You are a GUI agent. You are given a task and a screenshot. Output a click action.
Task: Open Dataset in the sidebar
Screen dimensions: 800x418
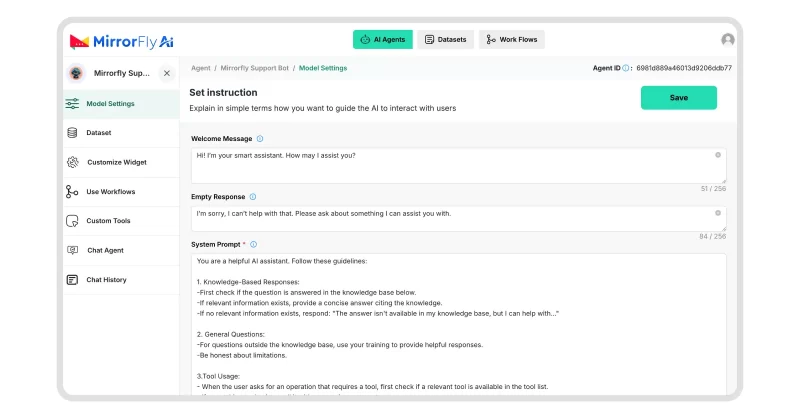121,133
